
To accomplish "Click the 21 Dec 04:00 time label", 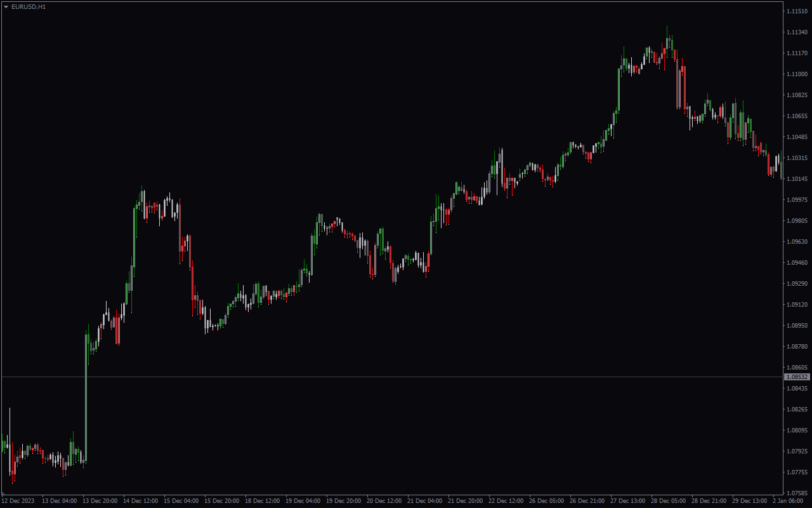I will tap(425, 501).
